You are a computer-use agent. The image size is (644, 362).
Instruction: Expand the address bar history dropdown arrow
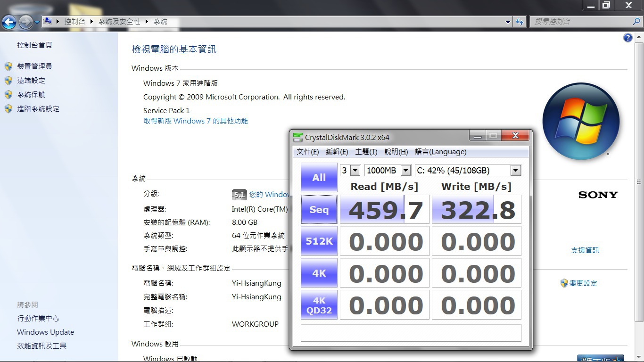click(508, 22)
